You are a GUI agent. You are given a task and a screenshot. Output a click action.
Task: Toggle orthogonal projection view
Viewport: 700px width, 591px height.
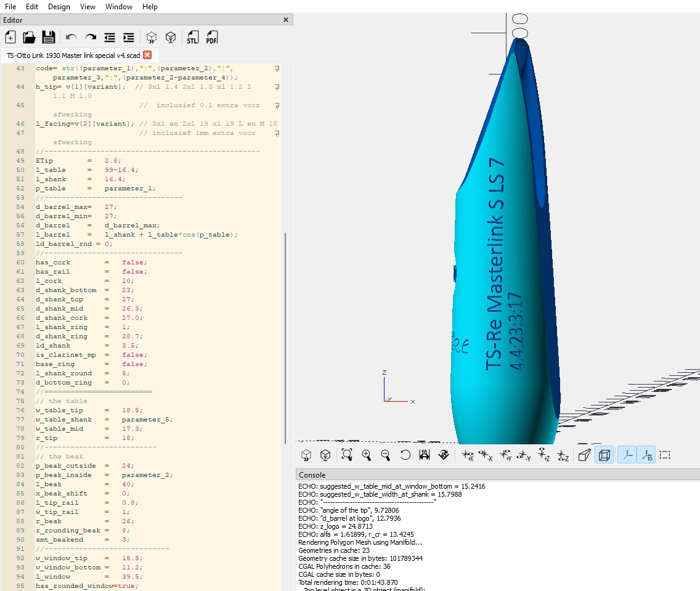(x=604, y=455)
